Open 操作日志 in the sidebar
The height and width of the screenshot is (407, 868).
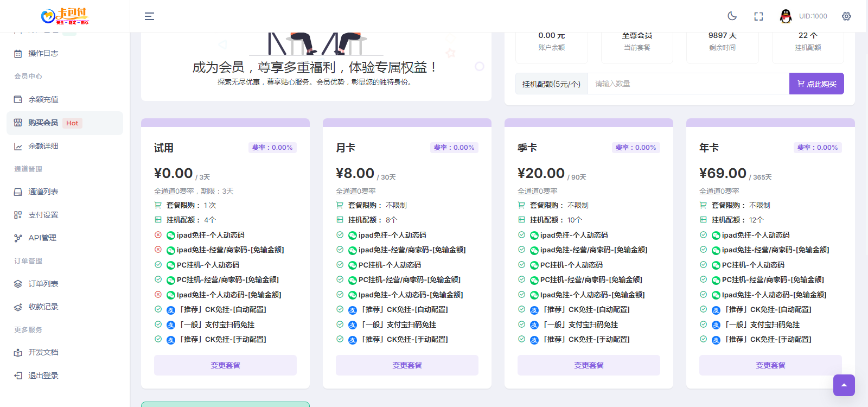pyautogui.click(x=43, y=53)
